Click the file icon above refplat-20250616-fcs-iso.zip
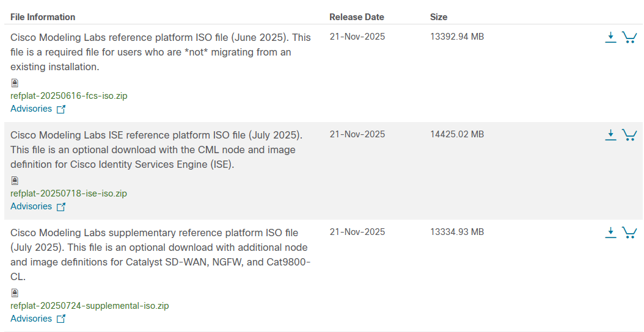Image resolution: width=644 pixels, height=332 pixels. [x=15, y=83]
